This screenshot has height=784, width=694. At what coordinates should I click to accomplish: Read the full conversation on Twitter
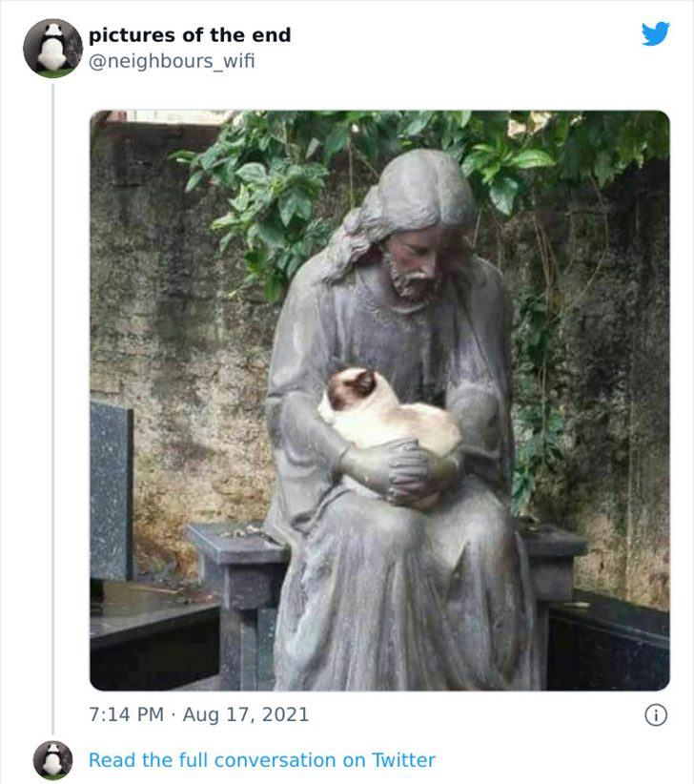(x=262, y=760)
